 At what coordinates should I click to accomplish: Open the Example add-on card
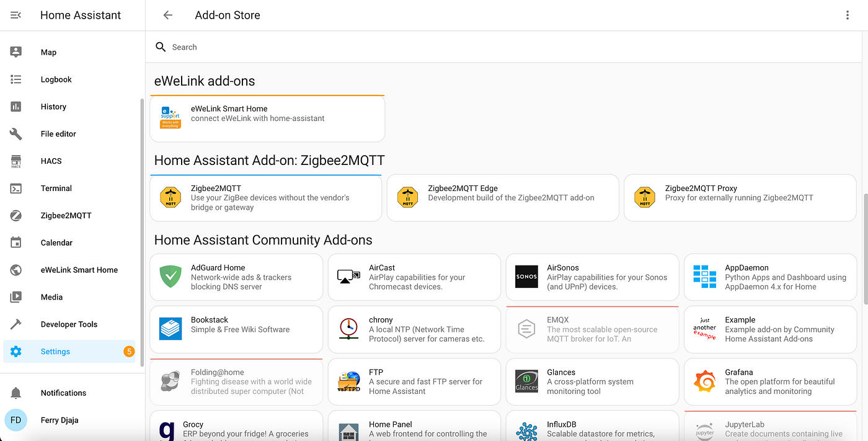[770, 329]
